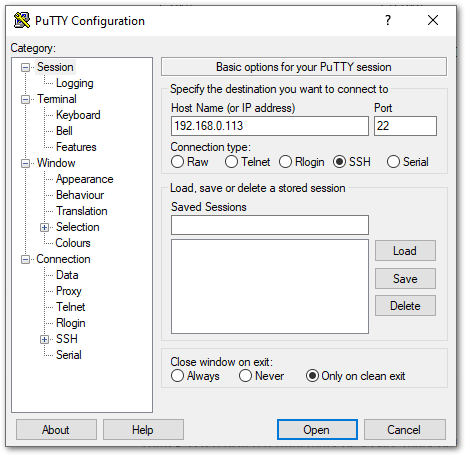Click the PuTTY icon in title bar
Screen dimensions: 466x456
click(22, 20)
